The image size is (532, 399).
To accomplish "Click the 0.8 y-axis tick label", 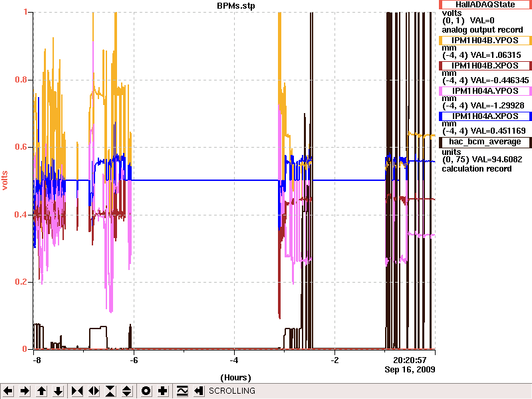I will coord(21,80).
